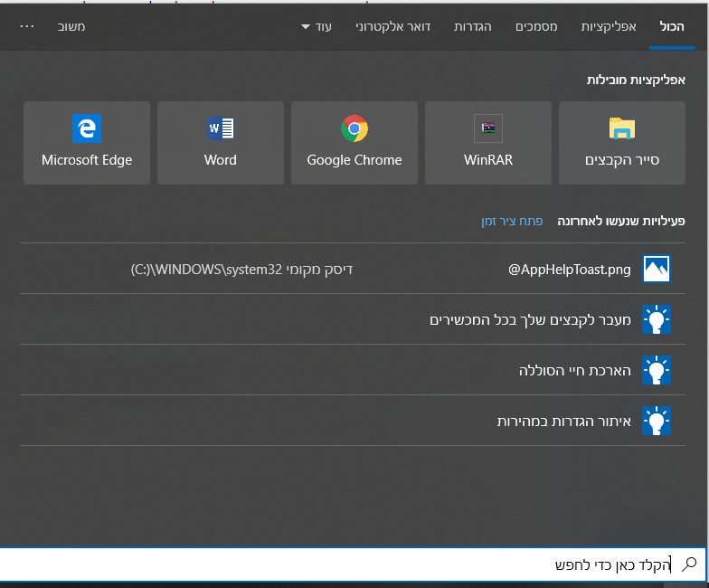The height and width of the screenshot is (588, 709).
Task: Open the three-dots options menu
Action: (x=27, y=27)
